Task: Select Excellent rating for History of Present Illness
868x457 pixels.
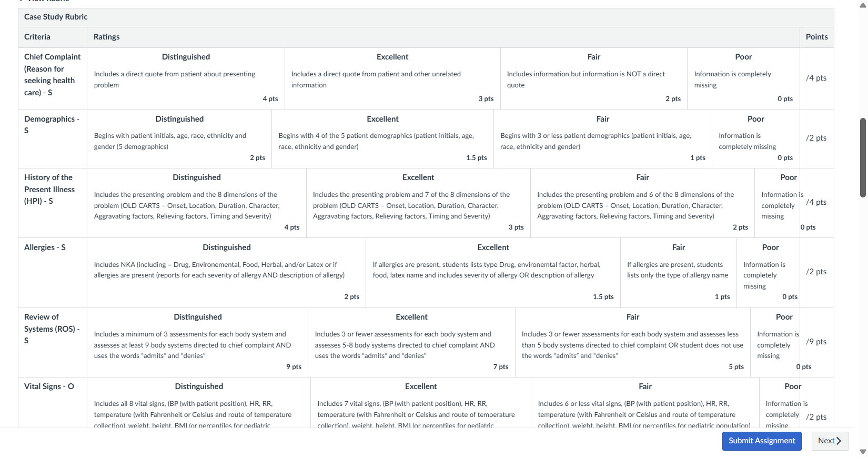Action: pyautogui.click(x=418, y=203)
